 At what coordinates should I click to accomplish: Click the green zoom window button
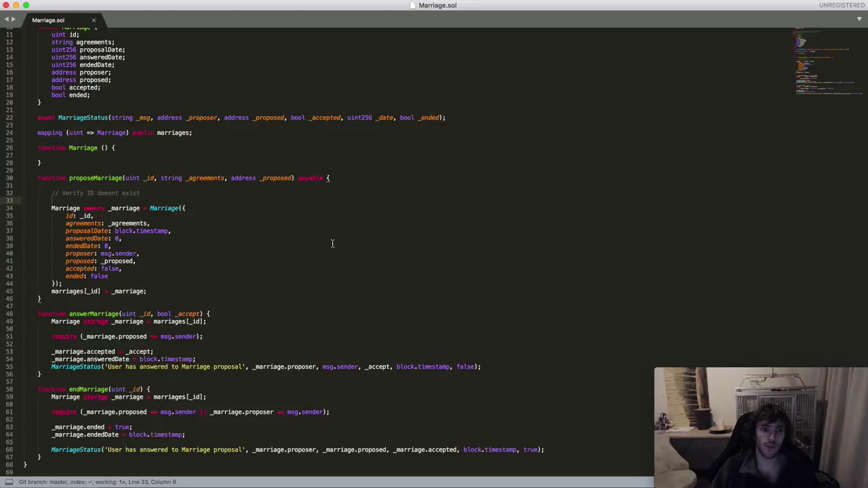point(26,5)
